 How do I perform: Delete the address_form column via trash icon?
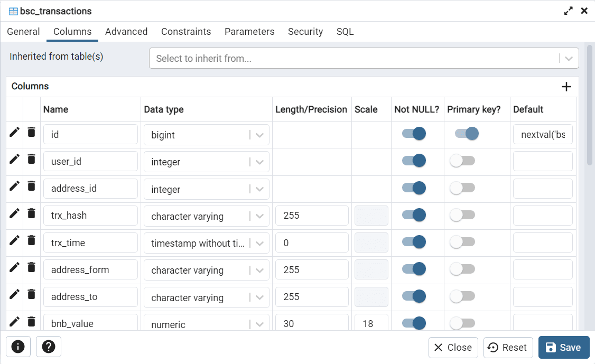[32, 267]
